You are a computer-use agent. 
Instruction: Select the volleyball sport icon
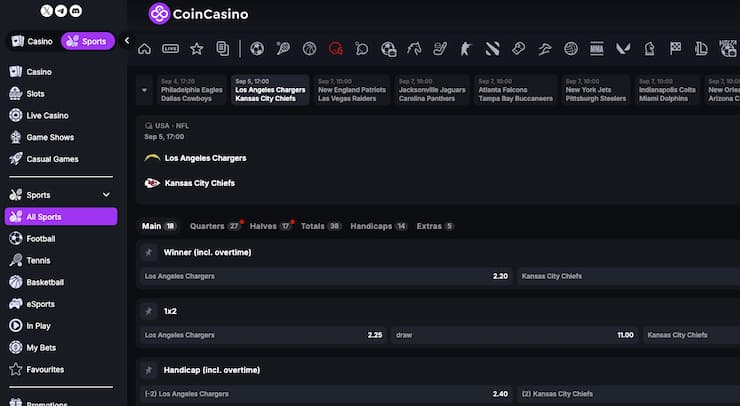[571, 49]
